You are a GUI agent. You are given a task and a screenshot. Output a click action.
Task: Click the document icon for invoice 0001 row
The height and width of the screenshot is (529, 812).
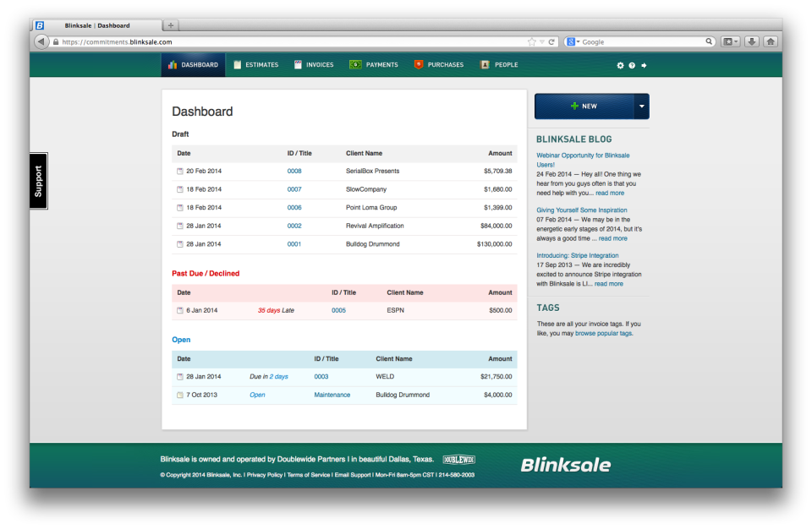point(179,244)
